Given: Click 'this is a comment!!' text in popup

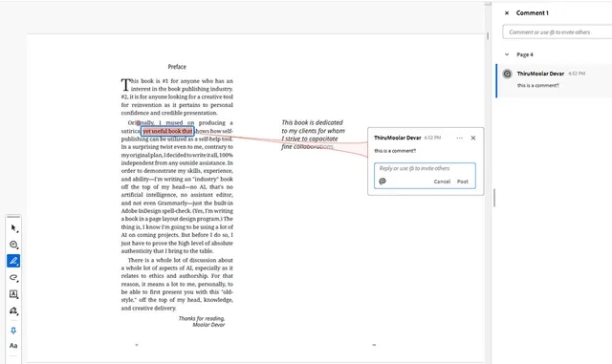Looking at the screenshot, I should [x=395, y=151].
